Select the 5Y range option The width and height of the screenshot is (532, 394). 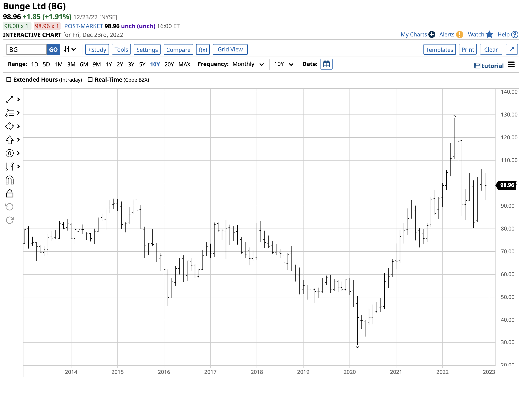point(142,65)
